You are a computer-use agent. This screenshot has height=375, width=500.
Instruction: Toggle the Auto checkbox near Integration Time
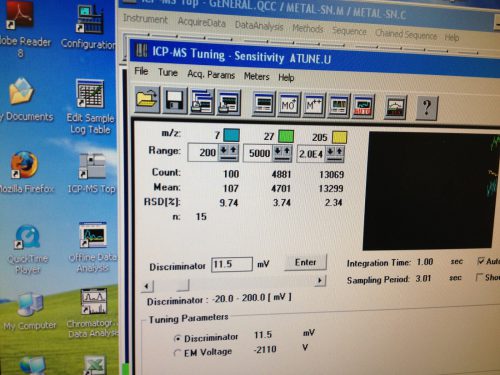[x=480, y=261]
